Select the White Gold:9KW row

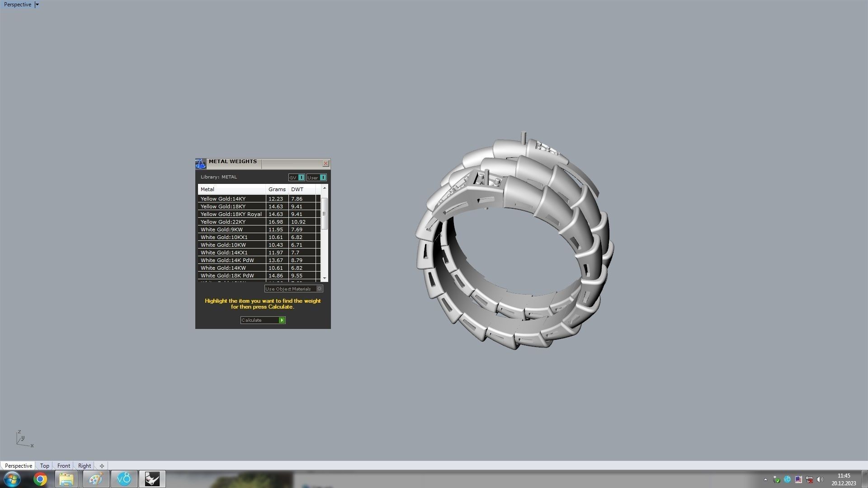(259, 230)
